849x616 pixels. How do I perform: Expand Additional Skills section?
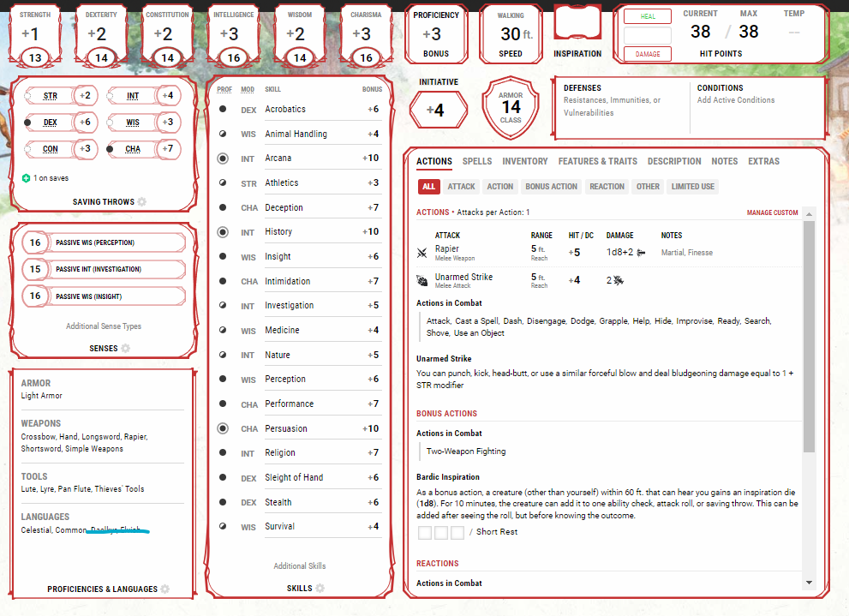coord(299,566)
